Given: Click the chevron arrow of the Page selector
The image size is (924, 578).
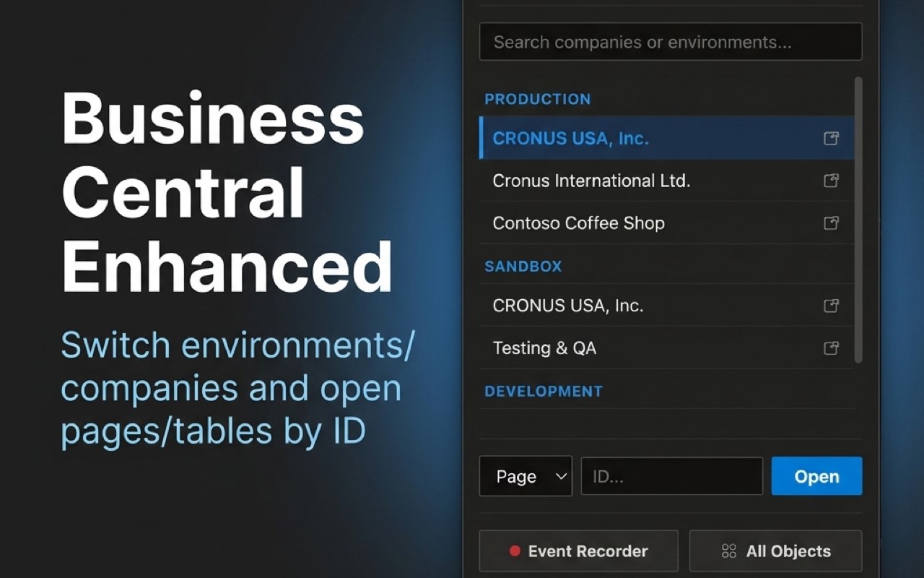Looking at the screenshot, I should [561, 476].
